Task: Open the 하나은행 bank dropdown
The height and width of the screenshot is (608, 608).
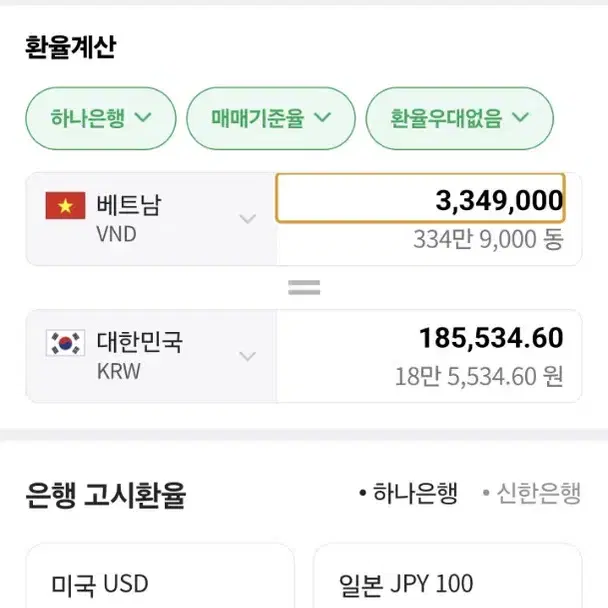Action: tap(101, 118)
